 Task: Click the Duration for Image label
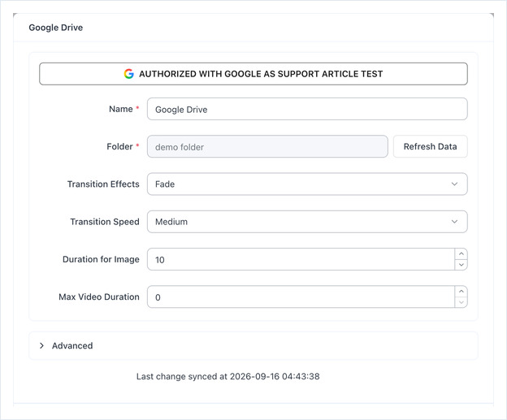coord(101,259)
